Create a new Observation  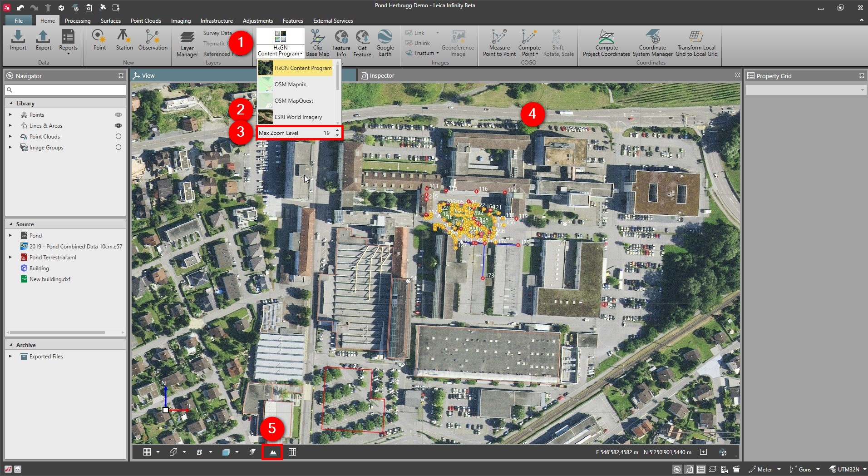tap(153, 40)
